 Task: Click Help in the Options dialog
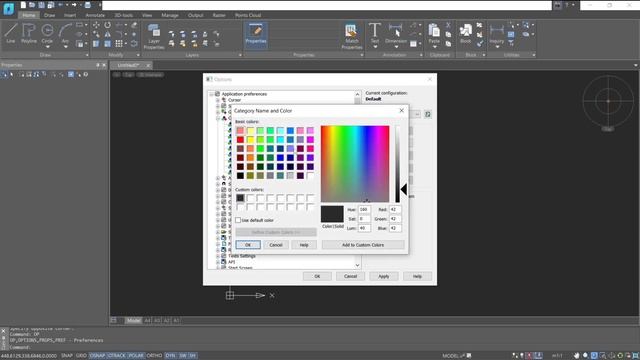(x=417, y=276)
